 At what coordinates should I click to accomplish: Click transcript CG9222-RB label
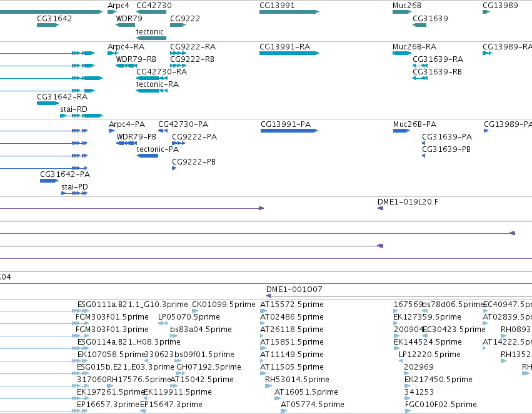click(192, 59)
